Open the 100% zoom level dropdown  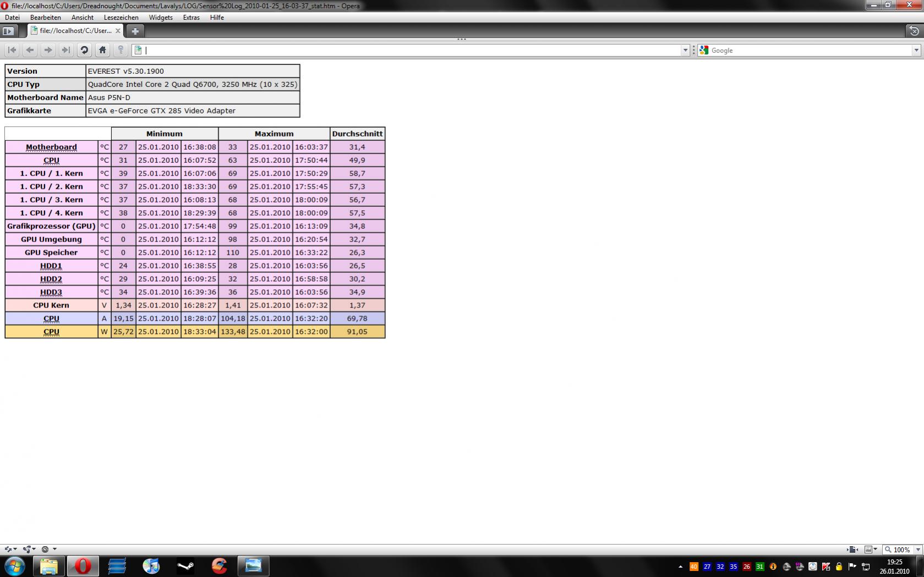(917, 549)
